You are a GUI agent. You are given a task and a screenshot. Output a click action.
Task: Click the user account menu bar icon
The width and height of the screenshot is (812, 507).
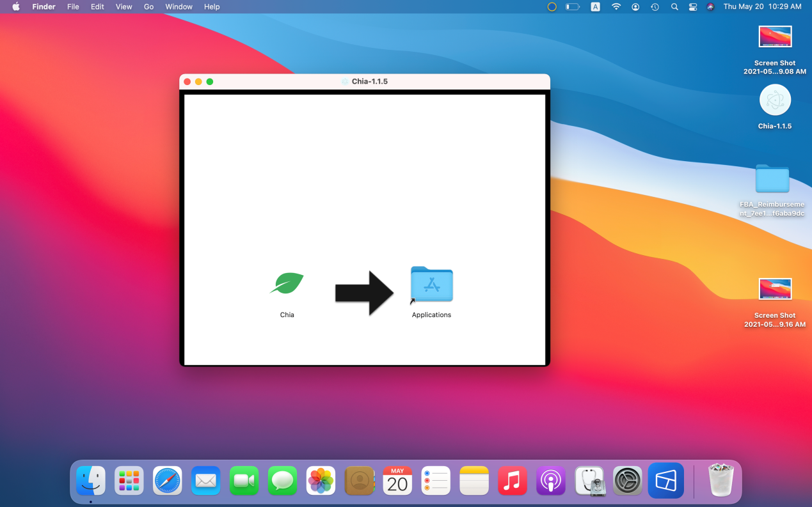635,6
